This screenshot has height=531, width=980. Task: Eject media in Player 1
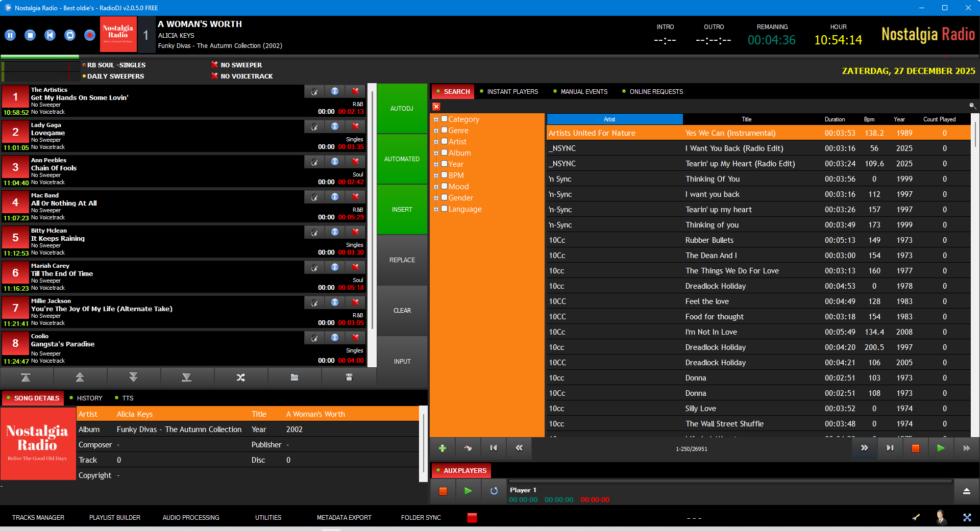(967, 491)
